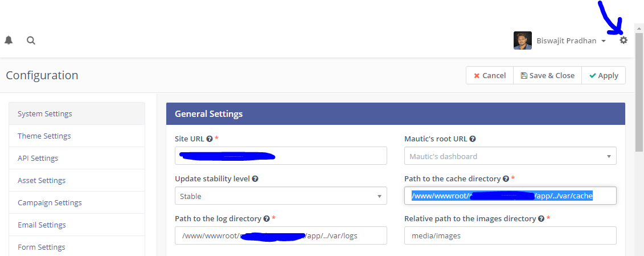The height and width of the screenshot is (256, 644).
Task: Switch to the Email Settings section
Action: 42,225
